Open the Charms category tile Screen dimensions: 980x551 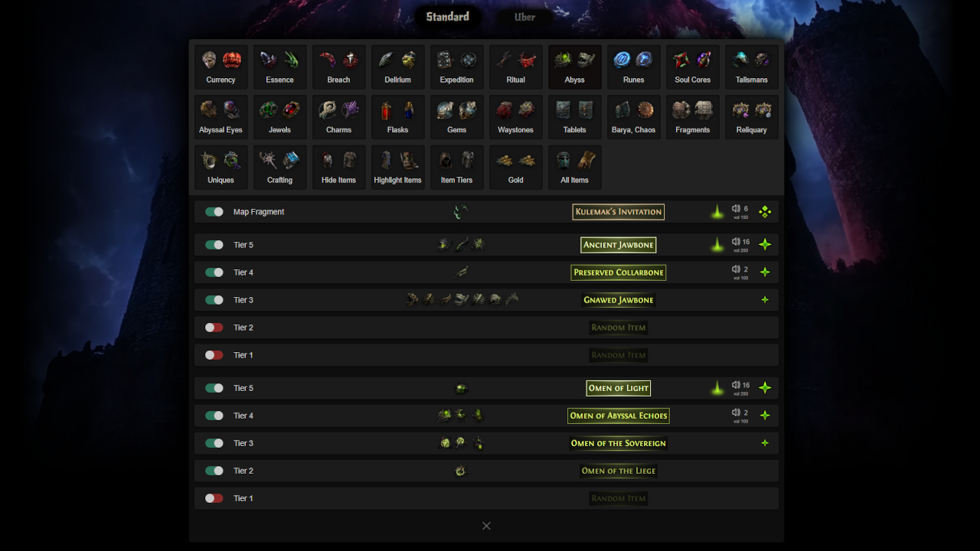pyautogui.click(x=338, y=117)
